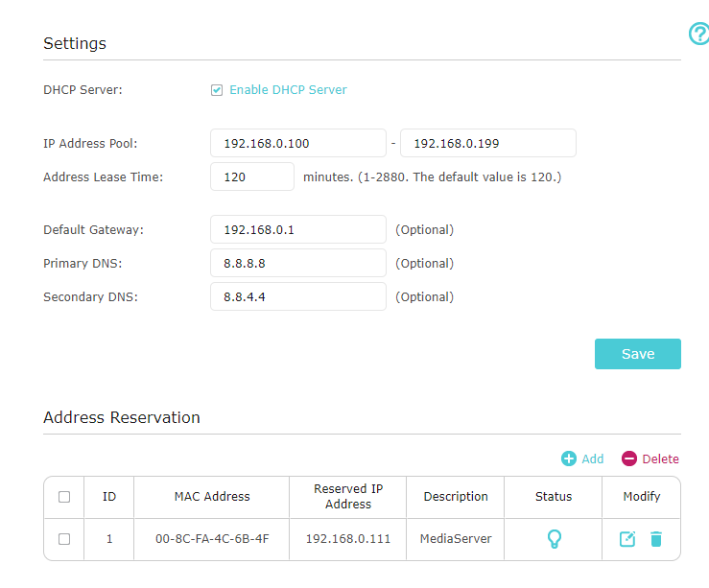Edit the MediaServer reservation entry
The height and width of the screenshot is (588, 709).
coord(627,539)
